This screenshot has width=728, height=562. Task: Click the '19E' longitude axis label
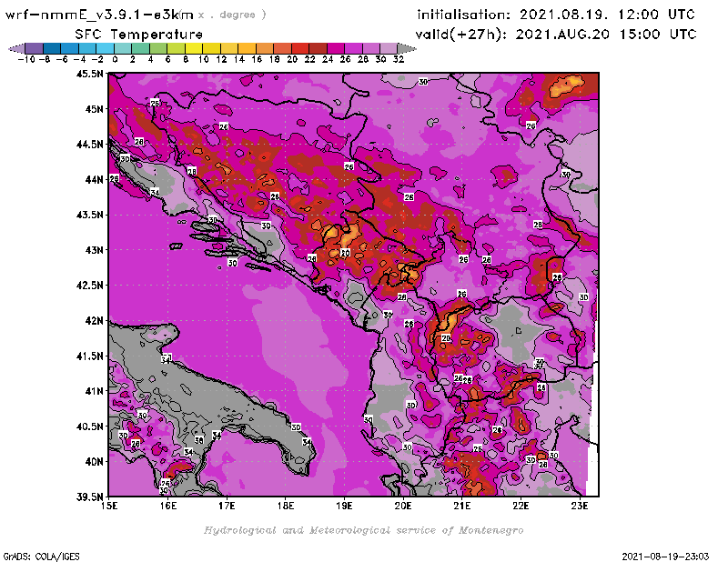[x=344, y=506]
